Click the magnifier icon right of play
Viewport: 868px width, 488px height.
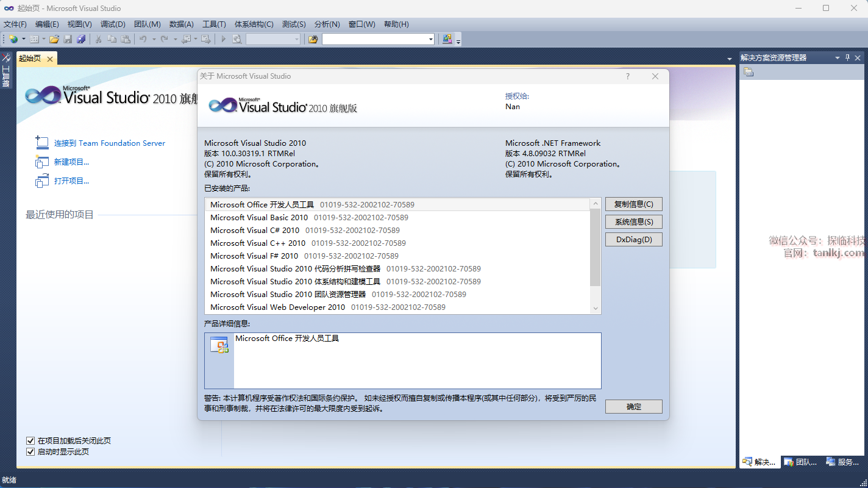[x=237, y=39]
